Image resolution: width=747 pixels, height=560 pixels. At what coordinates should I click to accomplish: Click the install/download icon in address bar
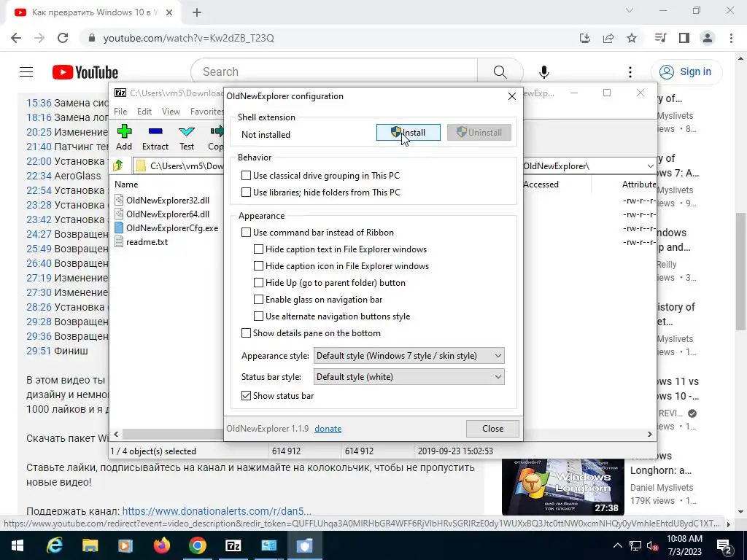tap(585, 38)
